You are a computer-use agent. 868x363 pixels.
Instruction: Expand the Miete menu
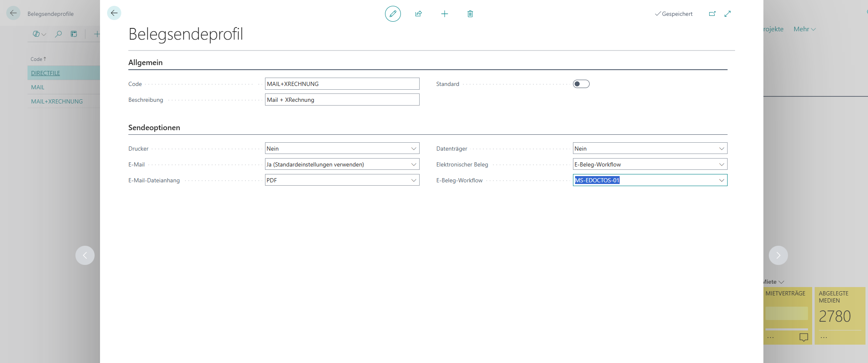[773, 282]
